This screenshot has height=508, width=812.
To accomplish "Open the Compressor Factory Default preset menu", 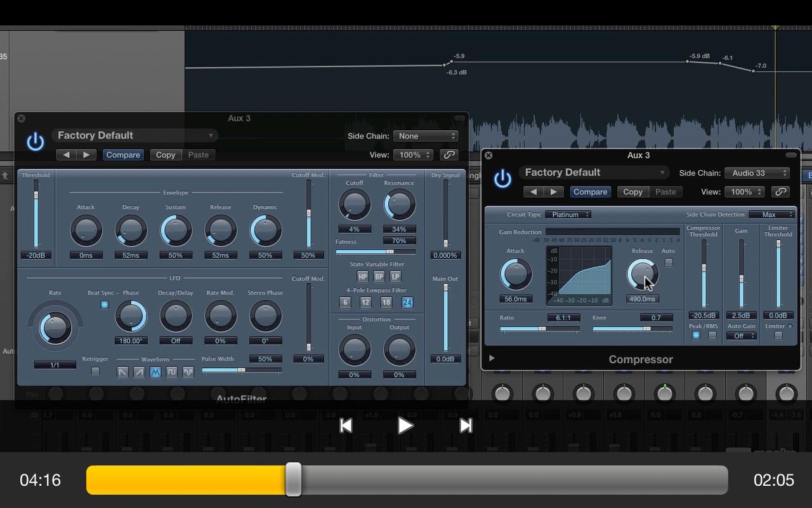I will (x=594, y=172).
